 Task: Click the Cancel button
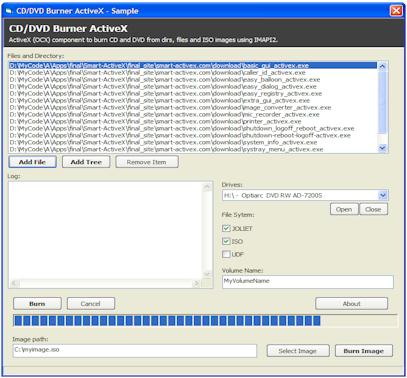point(91,304)
